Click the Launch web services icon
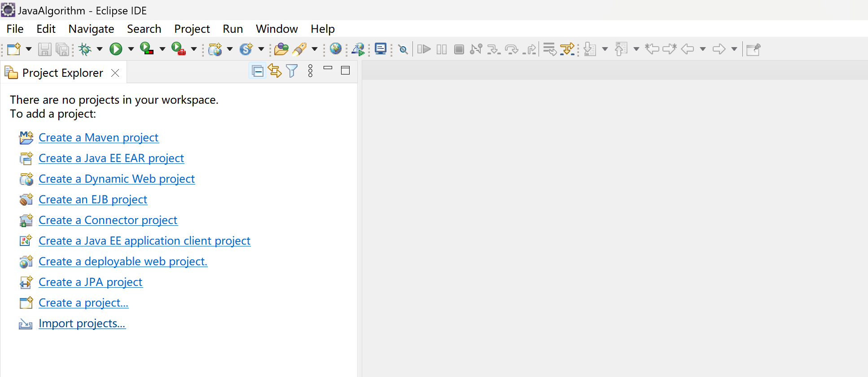 click(358, 49)
